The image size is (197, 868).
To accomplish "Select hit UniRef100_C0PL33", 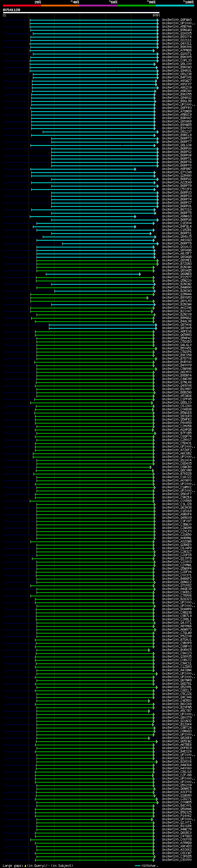I will point(177,61).
